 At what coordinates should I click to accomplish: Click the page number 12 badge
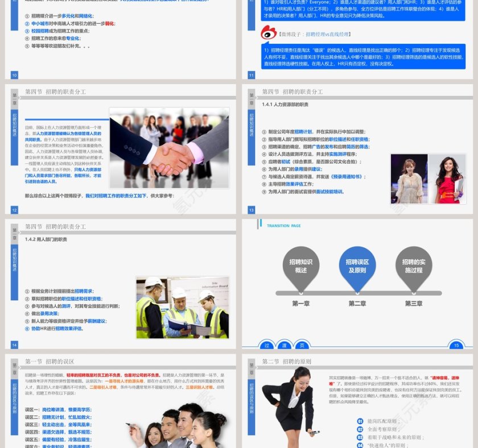(15, 210)
